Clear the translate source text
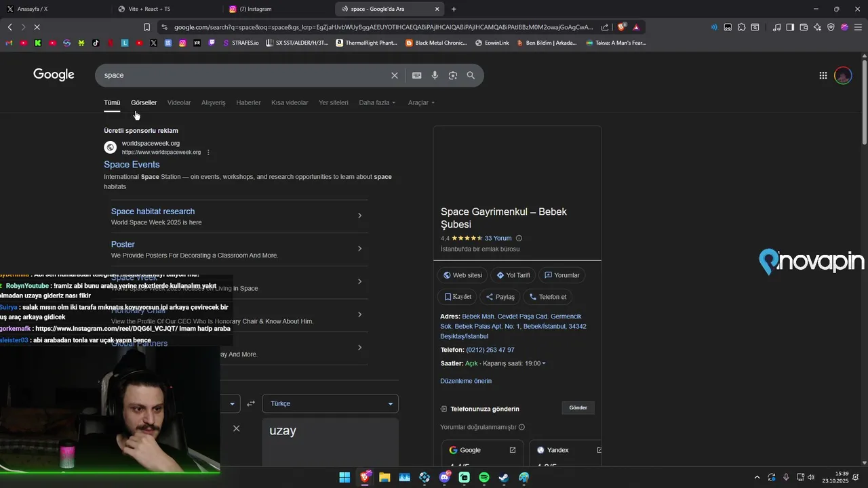 pos(236,428)
